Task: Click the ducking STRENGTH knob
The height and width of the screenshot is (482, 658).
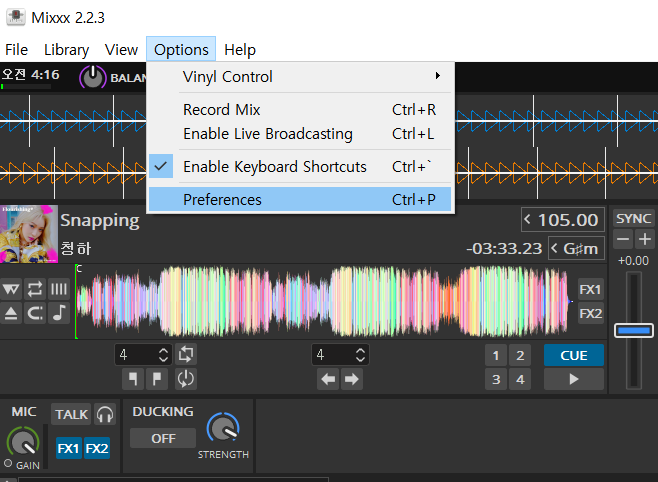Action: tap(223, 428)
